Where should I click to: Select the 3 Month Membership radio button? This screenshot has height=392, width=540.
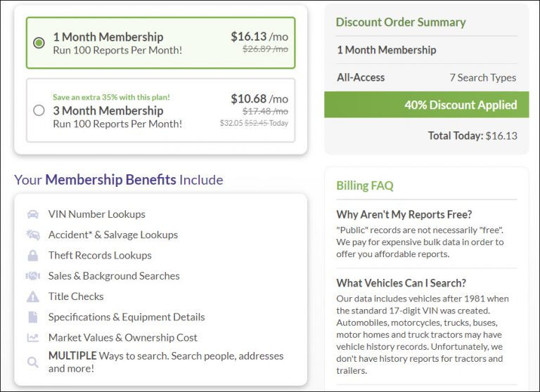pyautogui.click(x=39, y=110)
